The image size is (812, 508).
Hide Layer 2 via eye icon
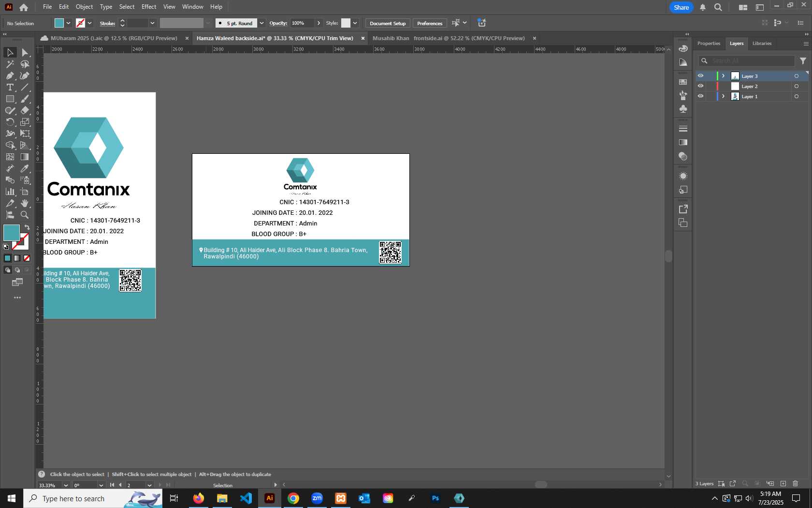(700, 86)
